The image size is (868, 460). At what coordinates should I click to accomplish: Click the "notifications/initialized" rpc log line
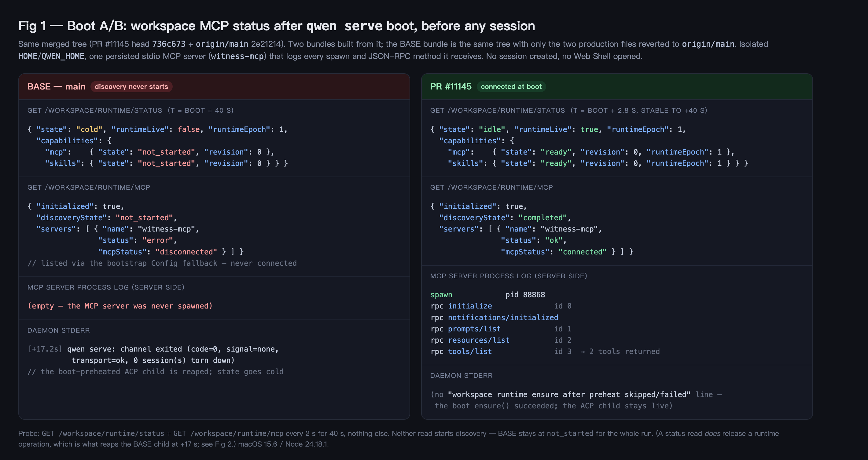[494, 318]
